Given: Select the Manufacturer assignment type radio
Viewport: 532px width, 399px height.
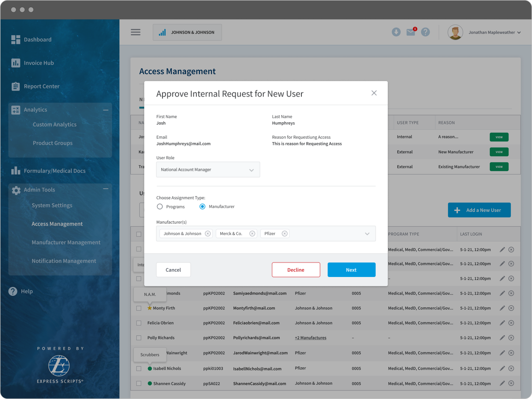Looking at the screenshot, I should [x=202, y=207].
